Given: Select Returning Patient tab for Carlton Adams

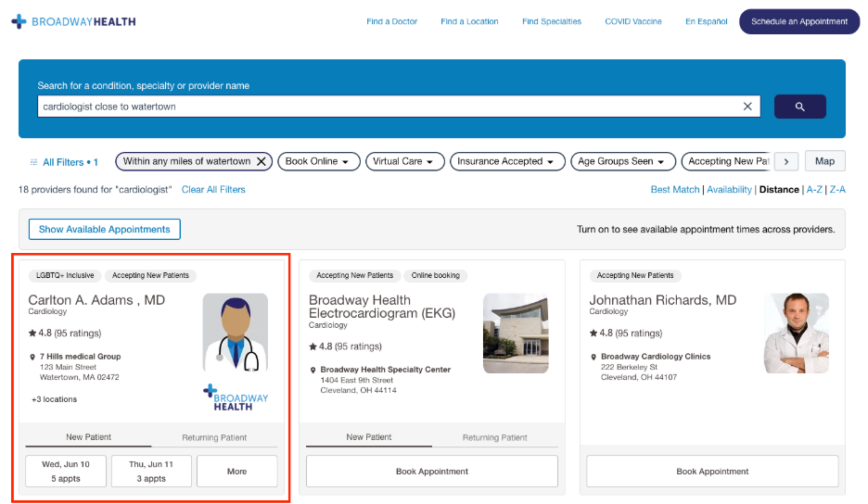Looking at the screenshot, I should tap(214, 437).
